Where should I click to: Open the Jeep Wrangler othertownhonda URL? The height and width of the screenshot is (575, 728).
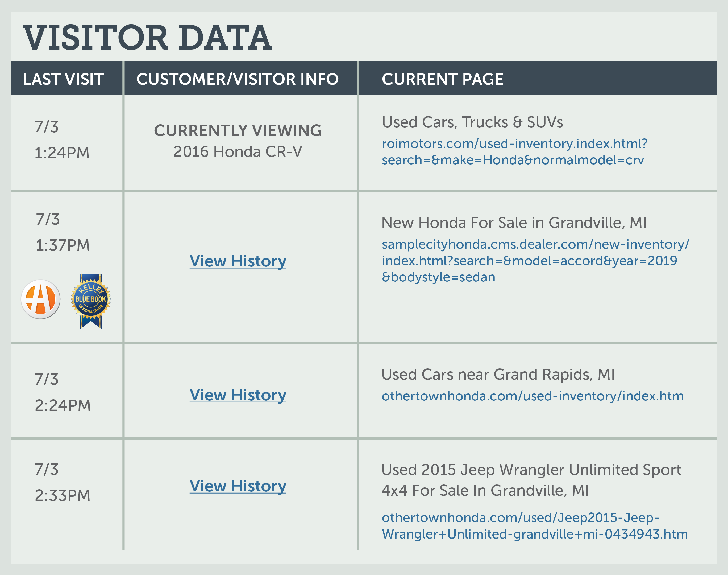click(535, 526)
